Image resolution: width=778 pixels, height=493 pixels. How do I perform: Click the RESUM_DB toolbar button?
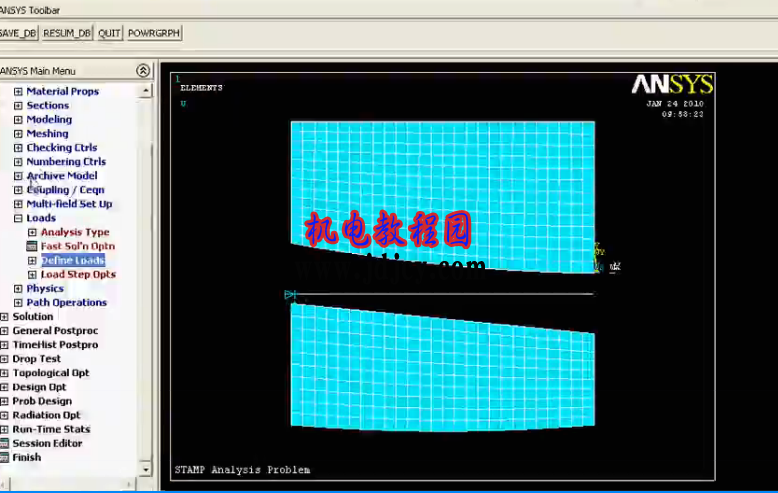click(66, 33)
